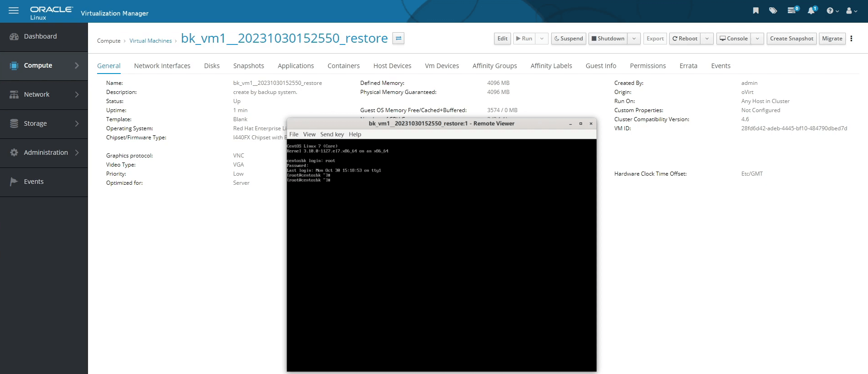Expand the Network submenu chevron
The height and width of the screenshot is (374, 868).
click(77, 94)
